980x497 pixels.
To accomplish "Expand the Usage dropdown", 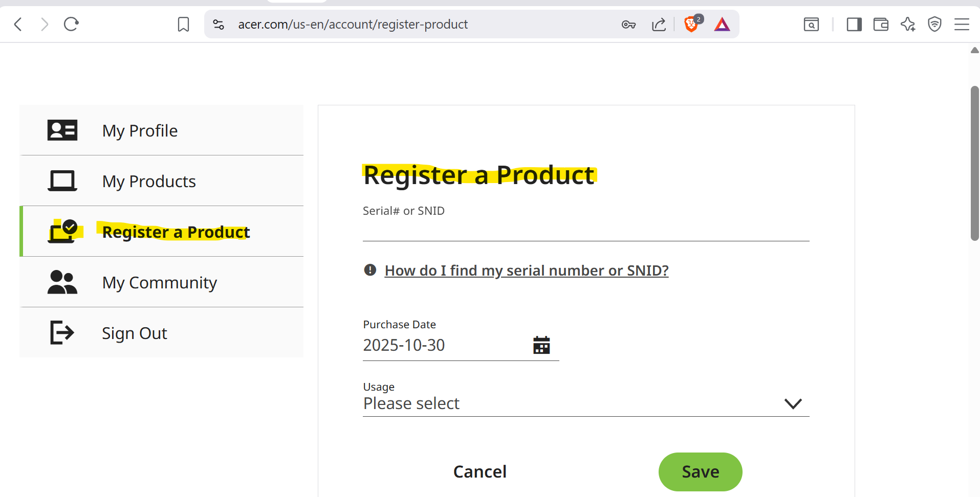I will [x=586, y=403].
